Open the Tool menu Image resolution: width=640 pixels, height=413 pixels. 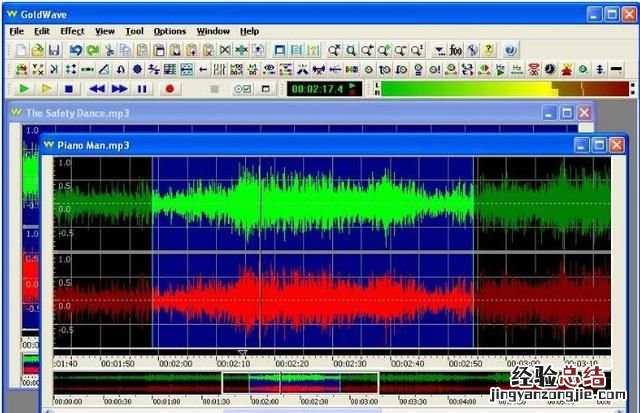pos(134,31)
